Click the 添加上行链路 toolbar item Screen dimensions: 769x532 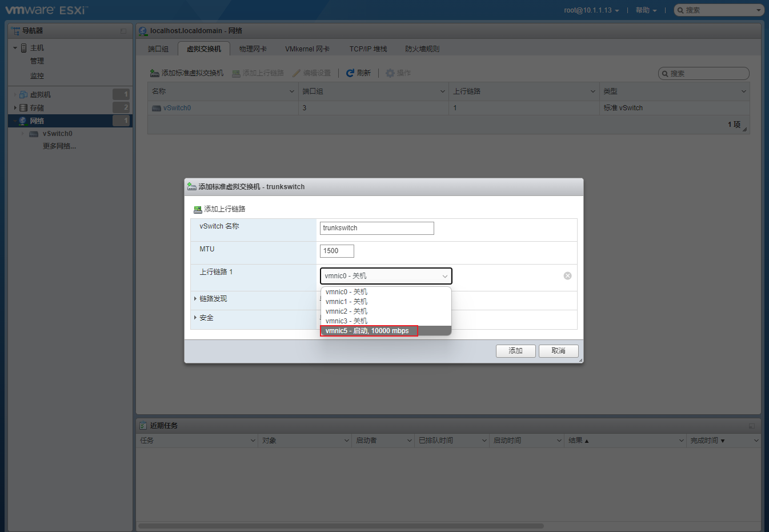(258, 73)
